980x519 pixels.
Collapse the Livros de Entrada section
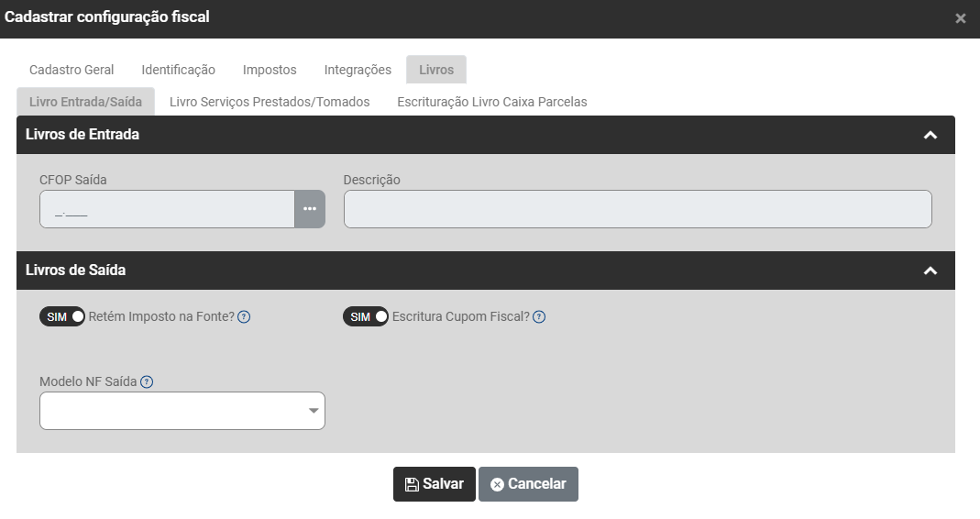pos(930,135)
